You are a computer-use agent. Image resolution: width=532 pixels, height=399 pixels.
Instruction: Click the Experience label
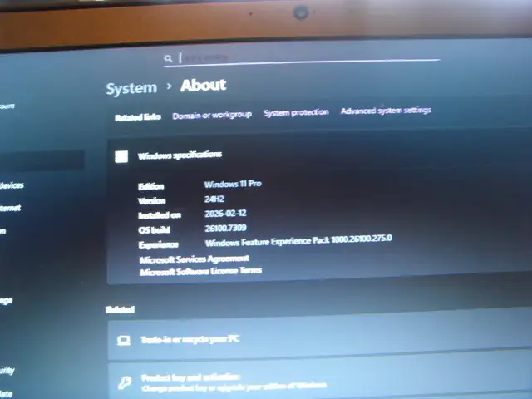159,244
